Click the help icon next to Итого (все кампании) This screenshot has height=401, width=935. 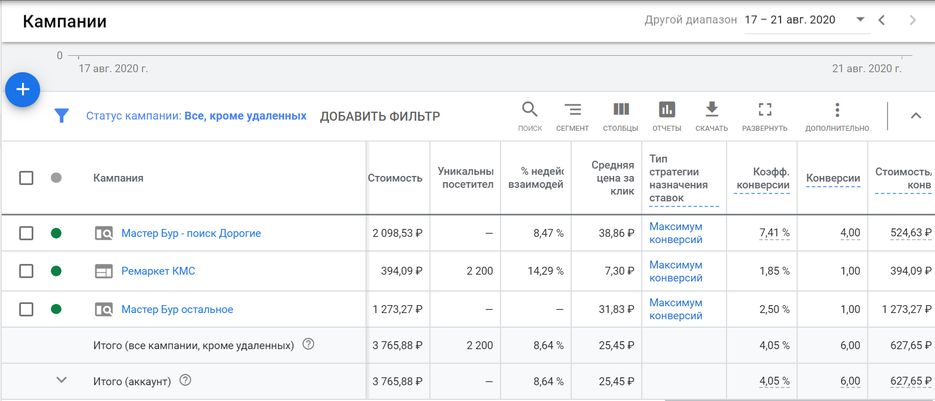point(308,344)
